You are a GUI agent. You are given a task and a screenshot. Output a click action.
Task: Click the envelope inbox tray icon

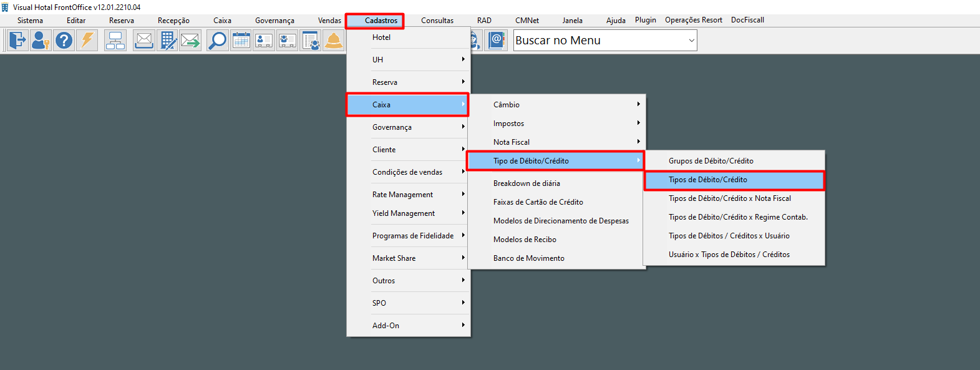click(x=144, y=41)
